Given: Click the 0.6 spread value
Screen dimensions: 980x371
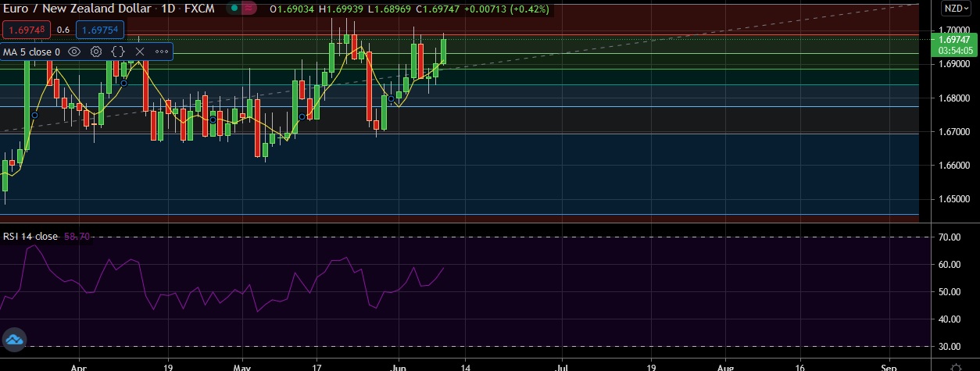Looking at the screenshot, I should pos(63,30).
